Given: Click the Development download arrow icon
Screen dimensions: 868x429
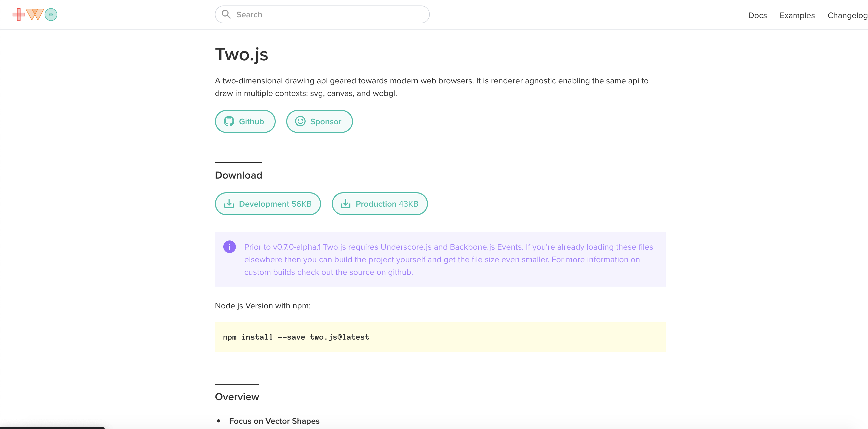Looking at the screenshot, I should click(x=229, y=204).
